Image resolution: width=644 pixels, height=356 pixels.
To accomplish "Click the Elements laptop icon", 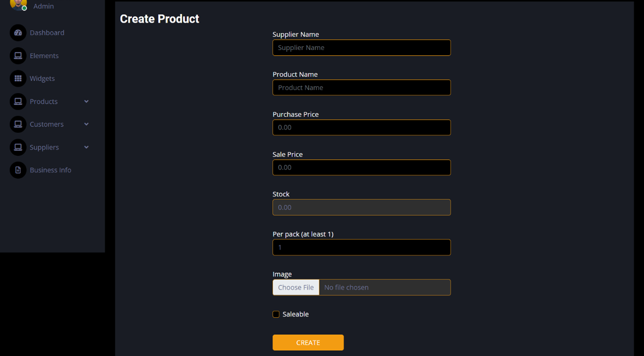I will point(18,56).
